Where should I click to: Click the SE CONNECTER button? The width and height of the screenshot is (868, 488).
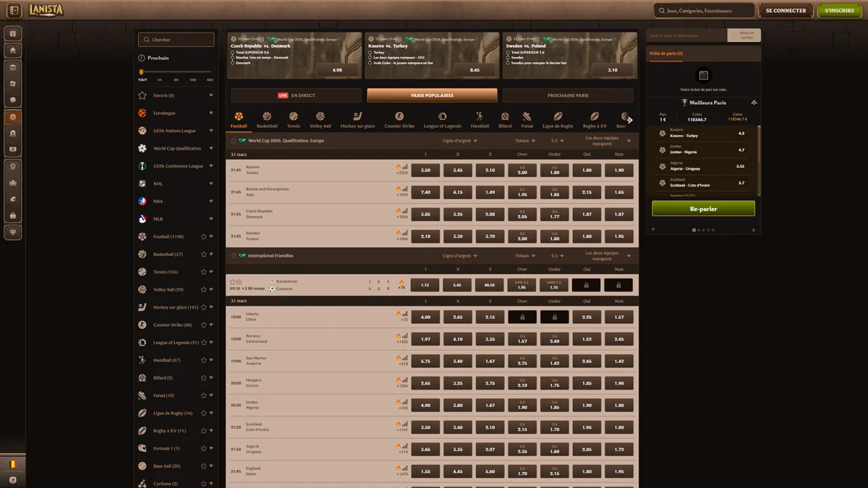point(786,11)
